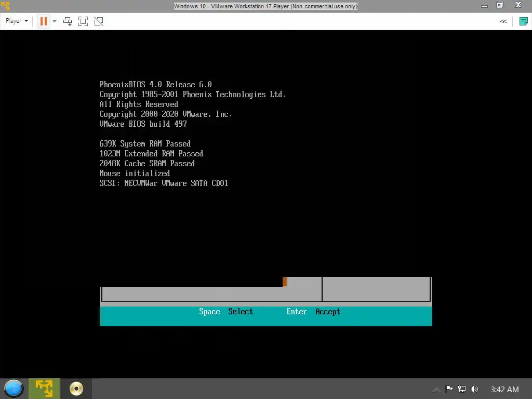Open network status tray icon
This screenshot has width=532, height=399.
coord(461,389)
